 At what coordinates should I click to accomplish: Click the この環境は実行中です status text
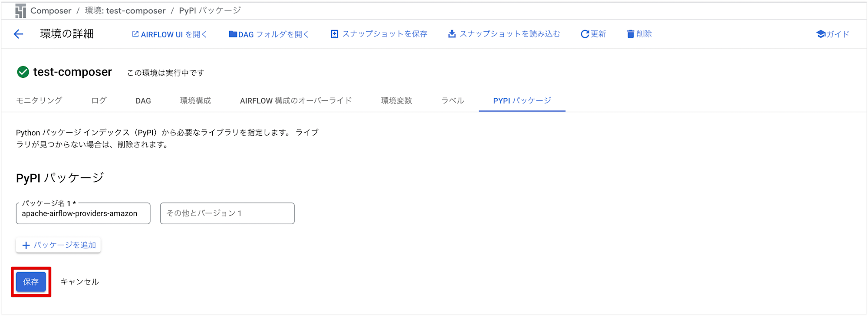[x=165, y=73]
